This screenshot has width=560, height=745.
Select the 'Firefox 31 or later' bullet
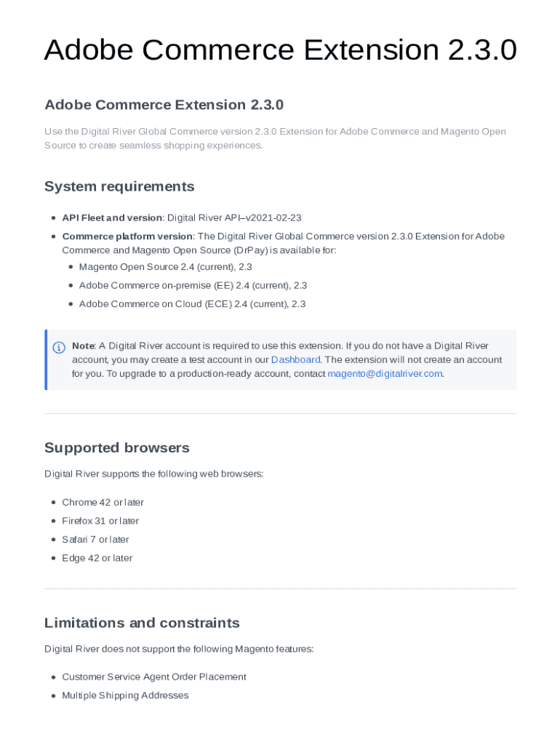pyautogui.click(x=100, y=521)
